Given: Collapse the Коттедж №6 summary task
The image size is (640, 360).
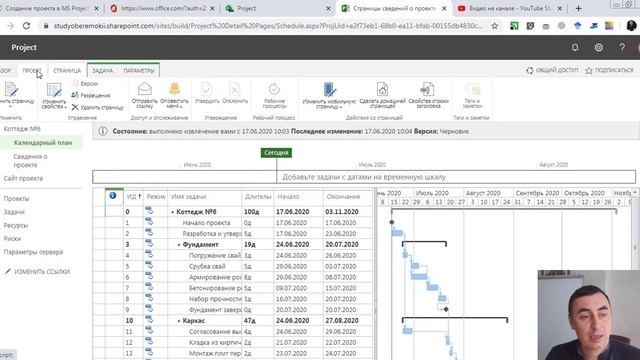Looking at the screenshot, I should 173,212.
